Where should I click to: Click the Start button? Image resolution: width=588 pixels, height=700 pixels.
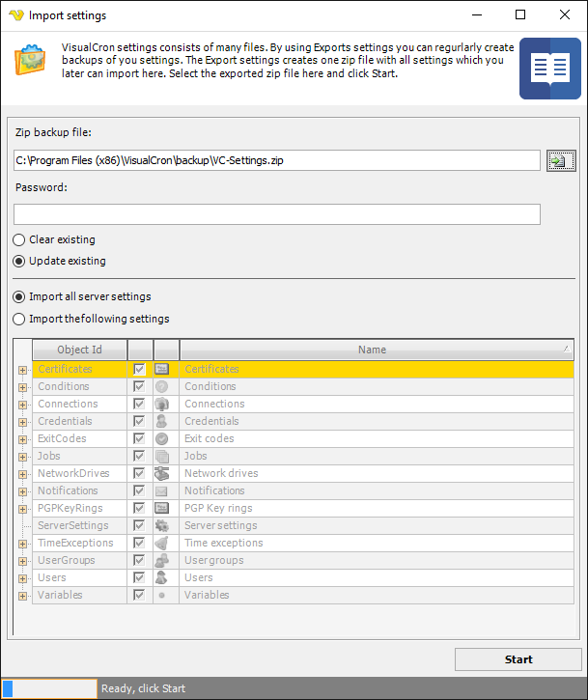(518, 659)
